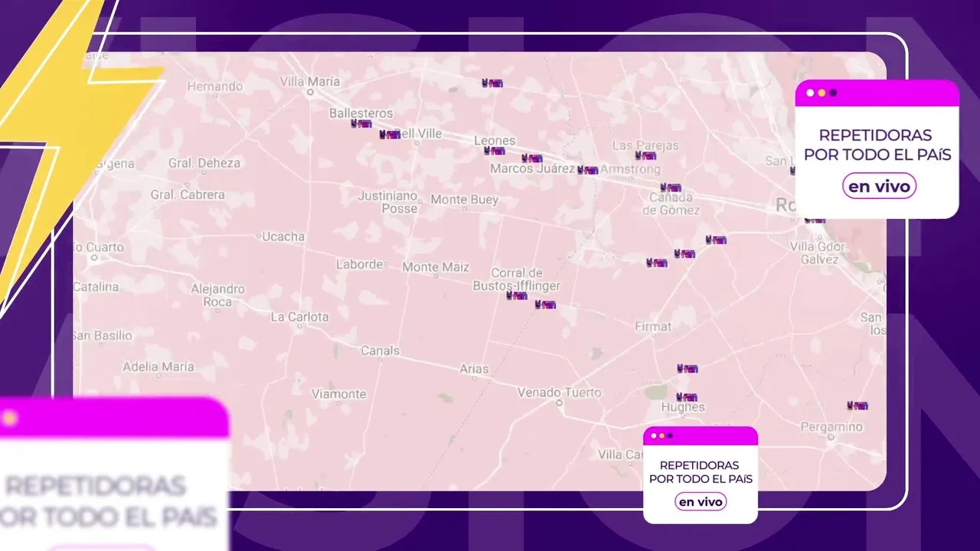The width and height of the screenshot is (980, 551).
Task: Click the Villa María city dot
Action: click(x=310, y=92)
